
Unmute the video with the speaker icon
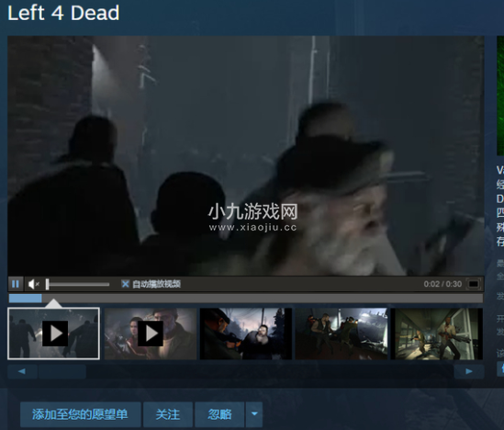coord(33,284)
